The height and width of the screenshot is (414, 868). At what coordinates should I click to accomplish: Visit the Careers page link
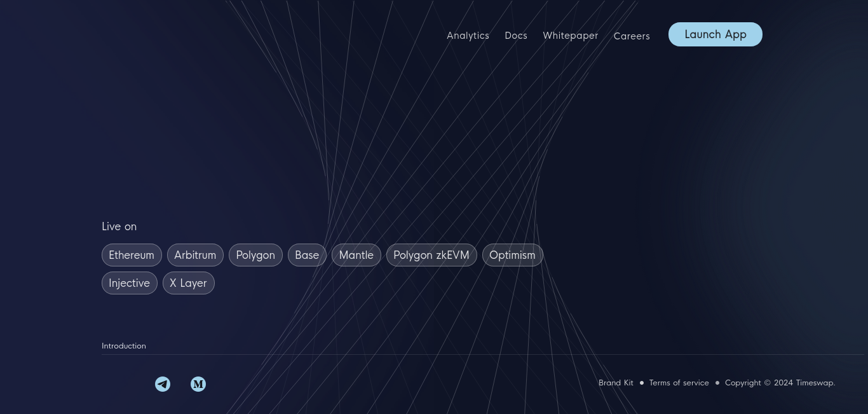click(632, 36)
